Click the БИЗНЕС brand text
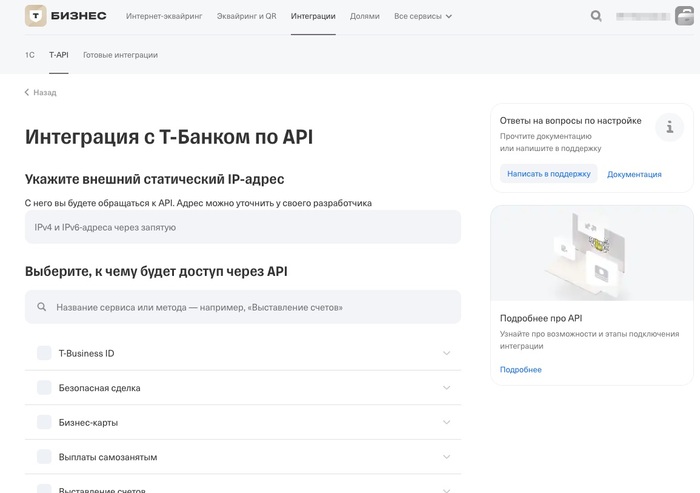 click(x=79, y=16)
